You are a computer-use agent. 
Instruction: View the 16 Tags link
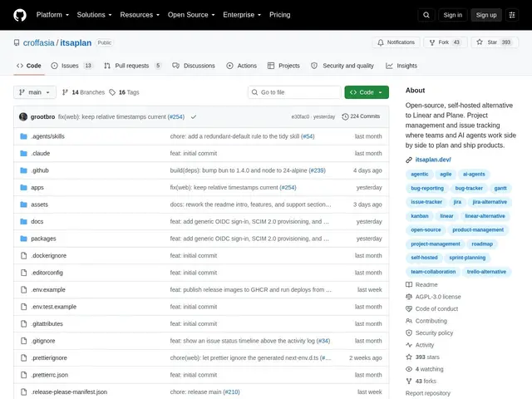124,92
